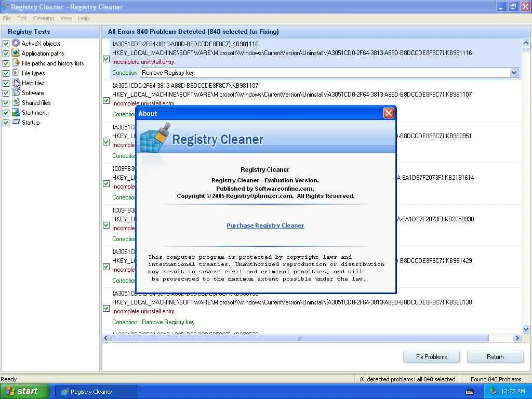Click the Help files label in Registry Tests
The image size is (532, 399).
(33, 83)
